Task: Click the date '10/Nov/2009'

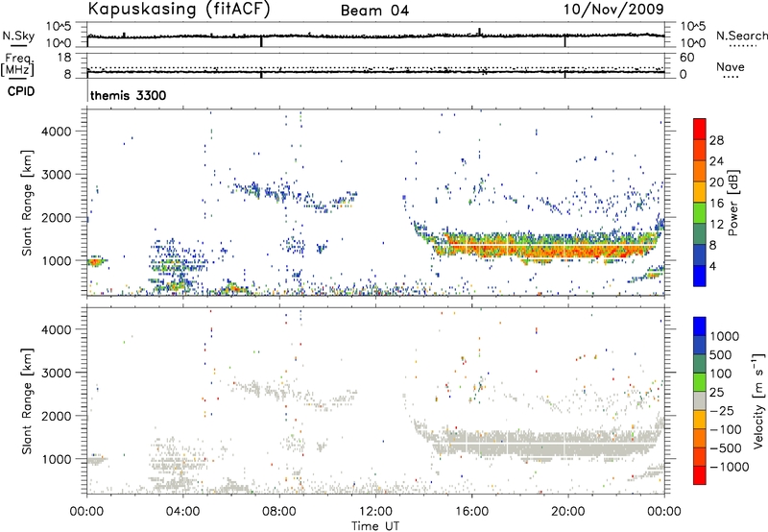Action: pos(613,9)
